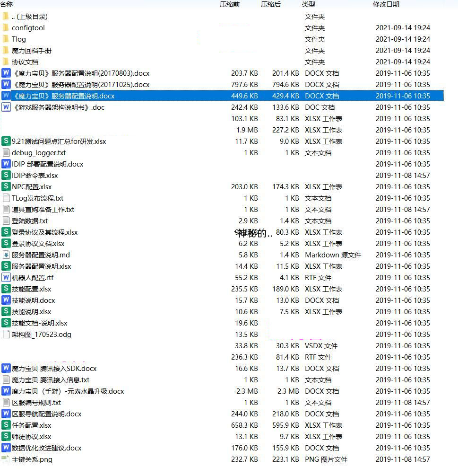Select file 技能配置.xlsx
This screenshot has height=476, width=458.
[x=31, y=289]
